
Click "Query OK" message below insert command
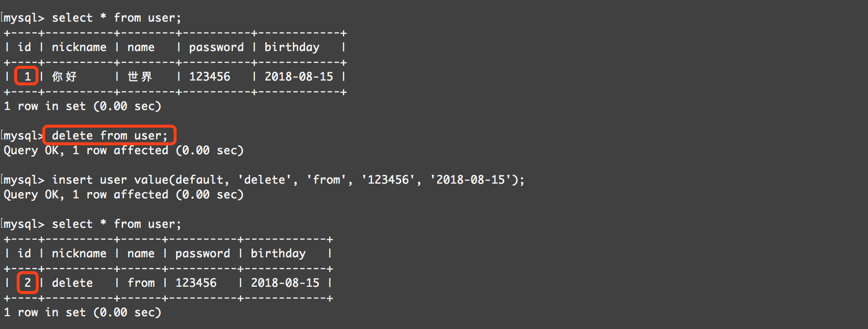pyautogui.click(x=33, y=194)
